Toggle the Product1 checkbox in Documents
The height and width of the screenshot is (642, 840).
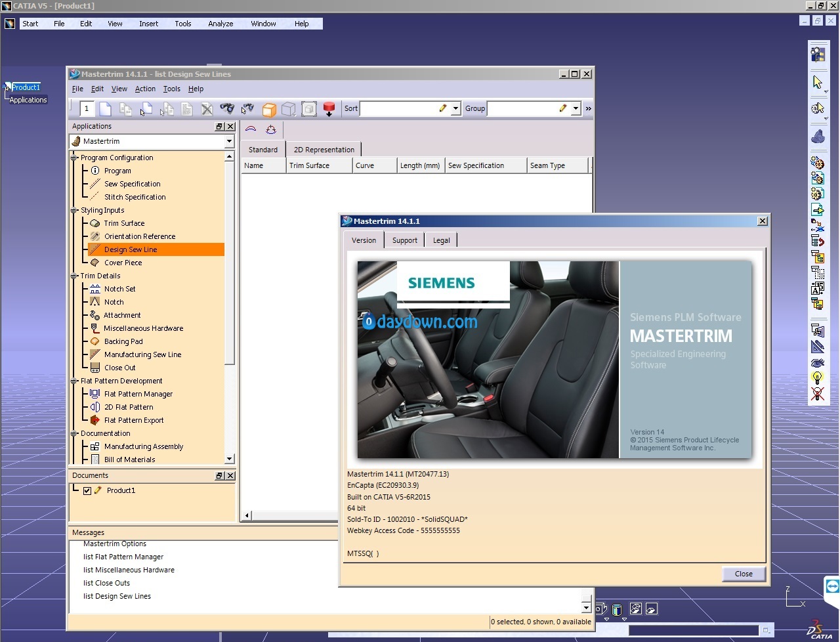click(87, 490)
